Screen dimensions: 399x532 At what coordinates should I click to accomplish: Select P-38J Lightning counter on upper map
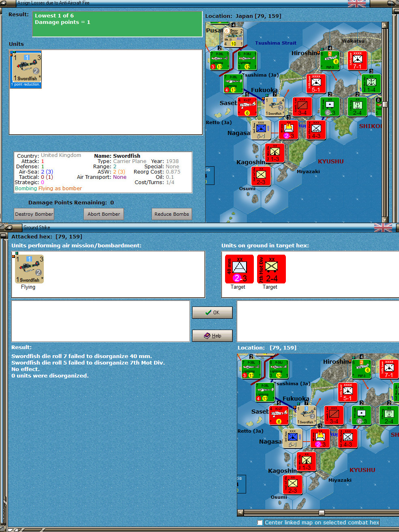coord(247,60)
